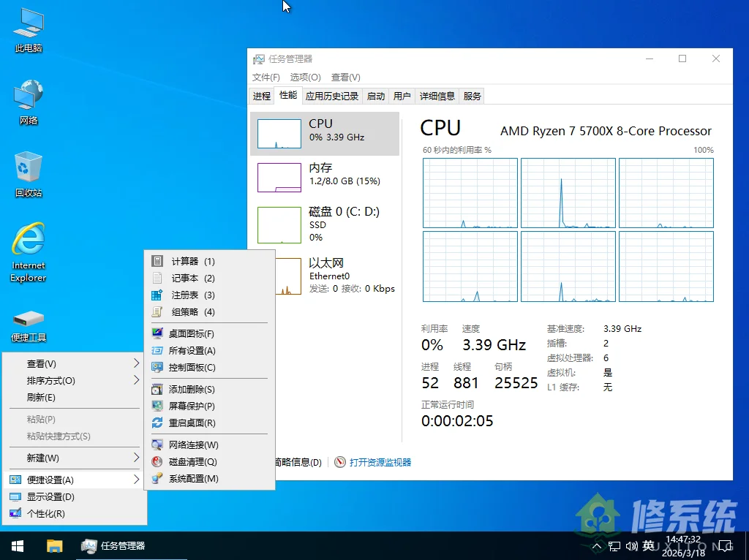Open Registry Editor (注册表)

click(x=184, y=295)
